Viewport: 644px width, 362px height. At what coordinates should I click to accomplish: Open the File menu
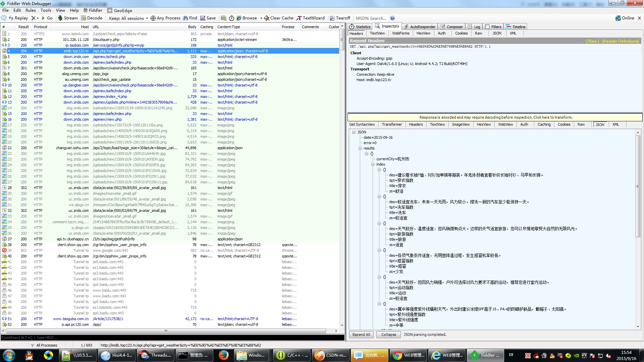5,10
